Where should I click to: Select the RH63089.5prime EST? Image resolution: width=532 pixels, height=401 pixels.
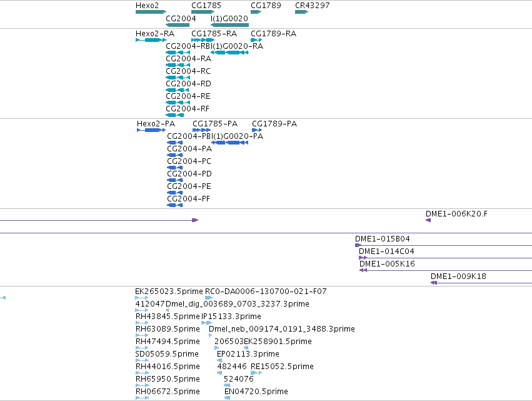(142, 335)
